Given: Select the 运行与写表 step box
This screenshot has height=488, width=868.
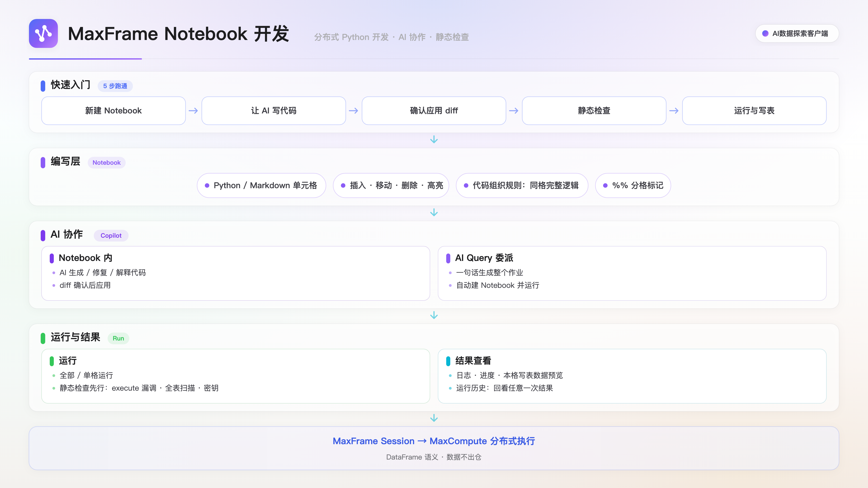Looking at the screenshot, I should [755, 111].
